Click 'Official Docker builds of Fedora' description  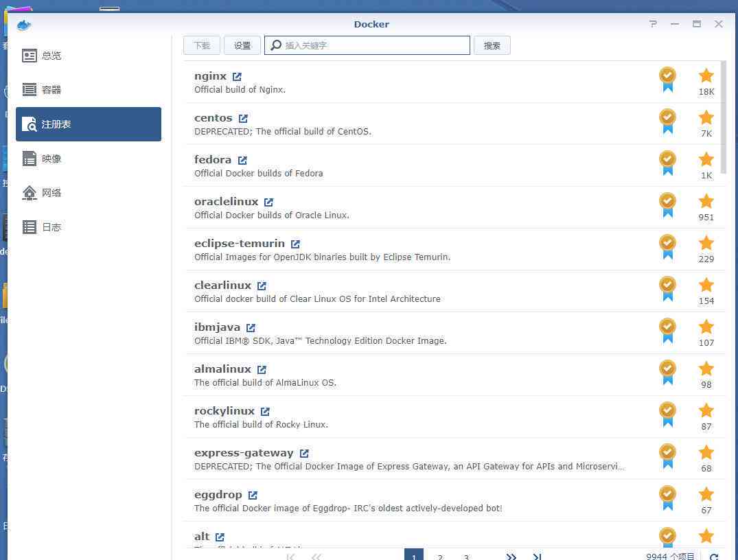[x=258, y=174]
